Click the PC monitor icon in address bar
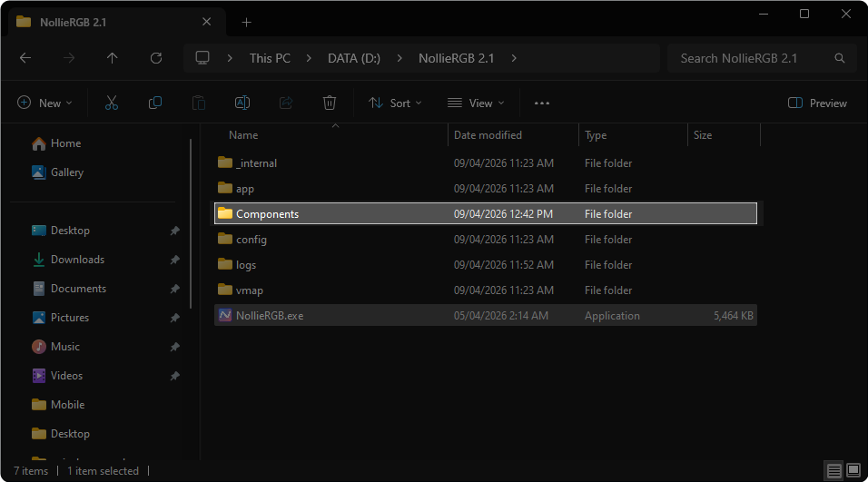The width and height of the screenshot is (868, 482). (x=202, y=57)
